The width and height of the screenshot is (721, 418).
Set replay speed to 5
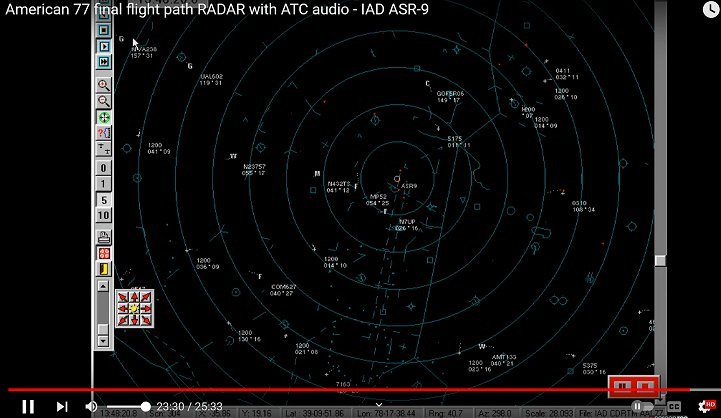click(x=103, y=200)
